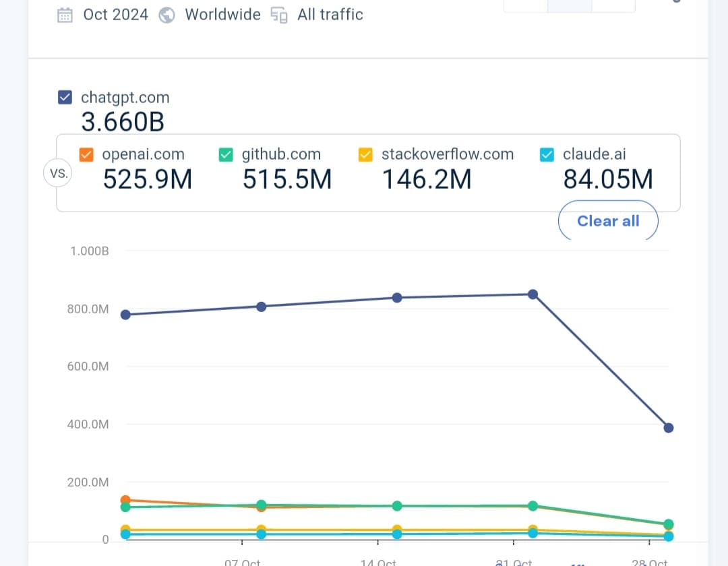Click the green github.com point at 14 Oct
728x566 pixels.
tap(397, 506)
